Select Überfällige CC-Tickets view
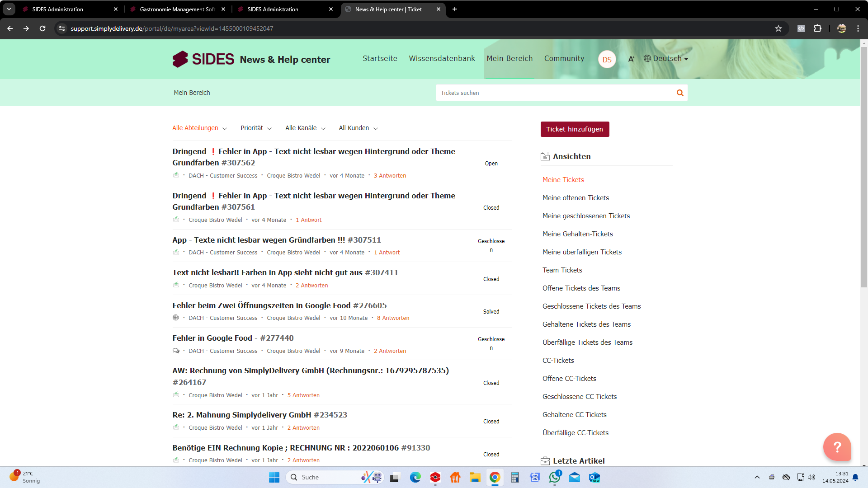 [576, 432]
